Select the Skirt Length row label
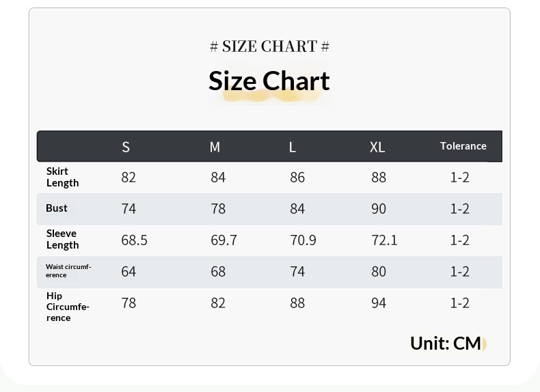The width and height of the screenshot is (540, 392). point(63,177)
